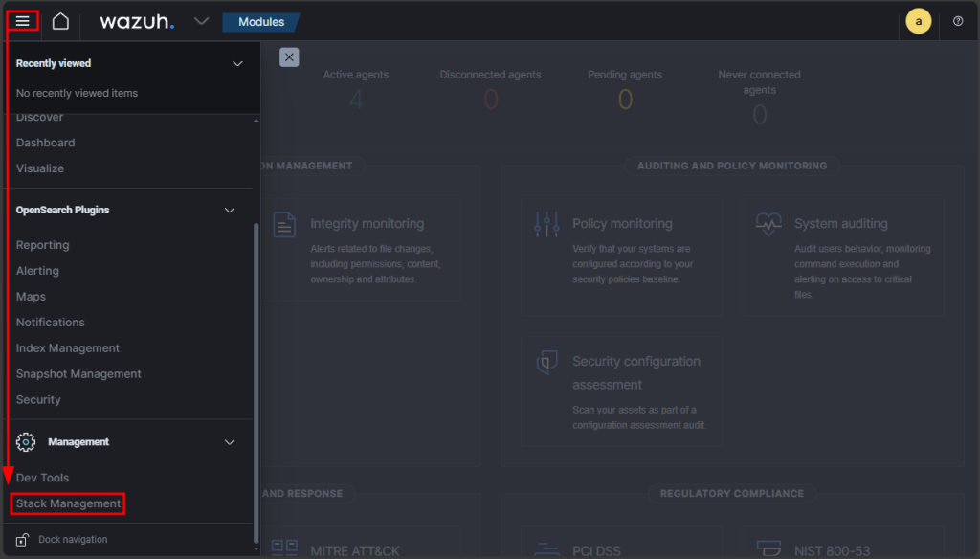Open the dropdown next to Wazuh logo
The height and width of the screenshot is (559, 980).
(200, 21)
